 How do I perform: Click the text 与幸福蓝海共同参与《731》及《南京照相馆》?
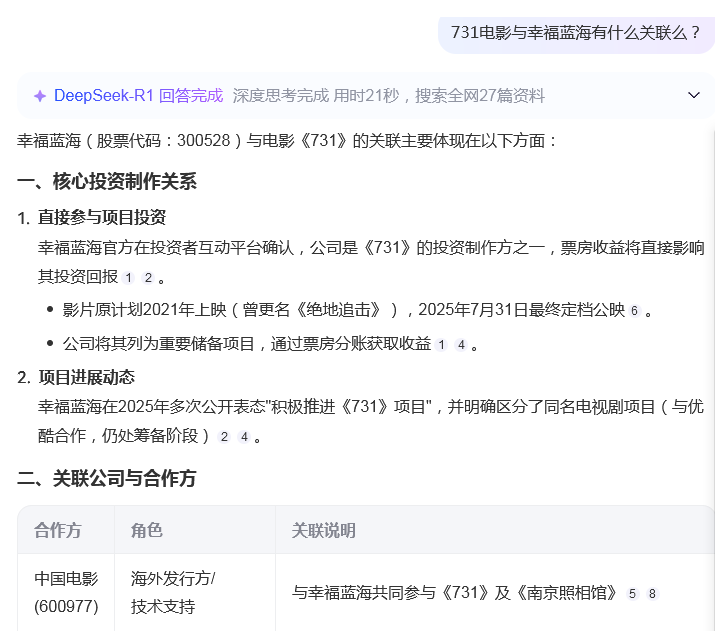[x=454, y=593]
